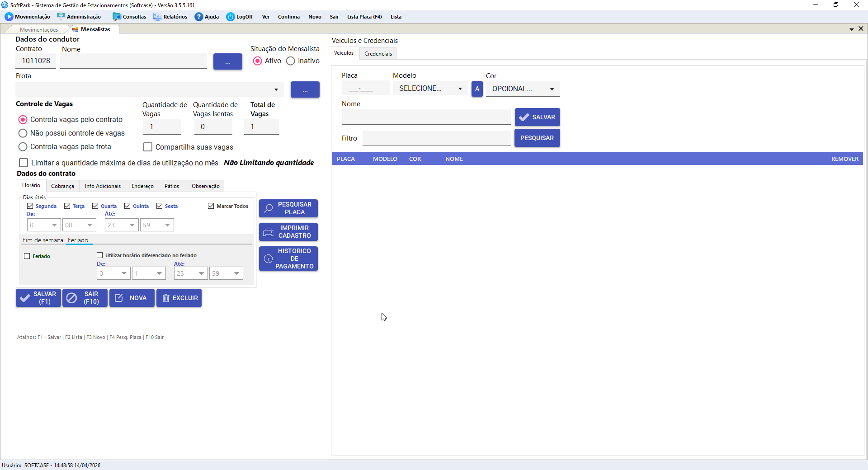Image resolution: width=868 pixels, height=470 pixels.
Task: Open tab list dropdown arrow
Action: (852, 29)
